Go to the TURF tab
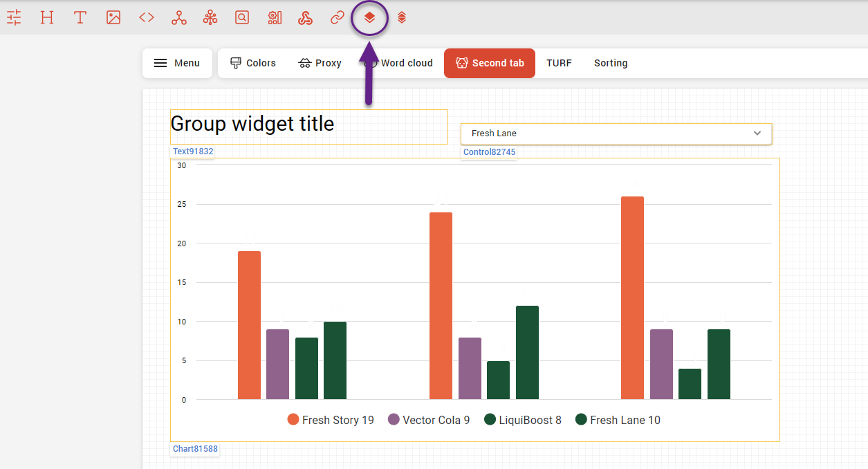The image size is (868, 469). pyautogui.click(x=559, y=63)
